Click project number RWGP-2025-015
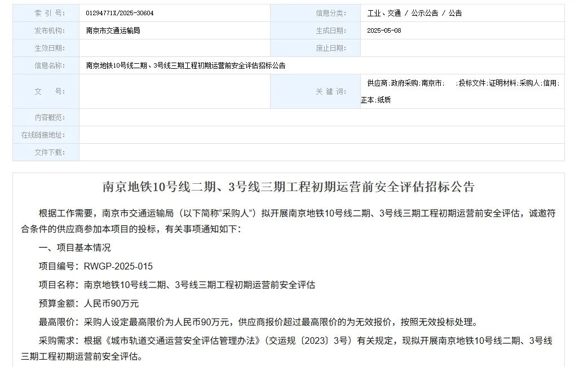Viewport: 588px width, 367px height. click(118, 267)
